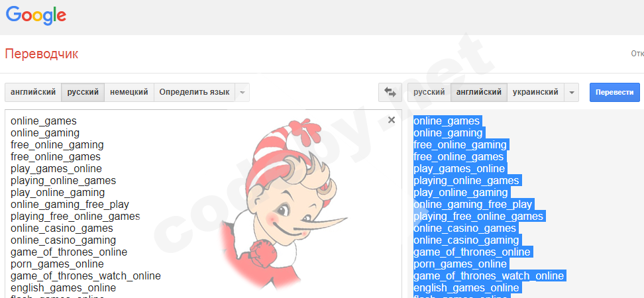Image resolution: width=644 pixels, height=298 pixels.
Task: Click translated line english_games_online
Action: pos(467,288)
